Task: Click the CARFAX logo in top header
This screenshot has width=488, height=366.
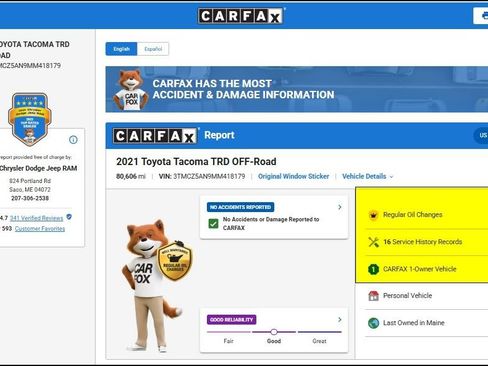Action: [x=241, y=16]
